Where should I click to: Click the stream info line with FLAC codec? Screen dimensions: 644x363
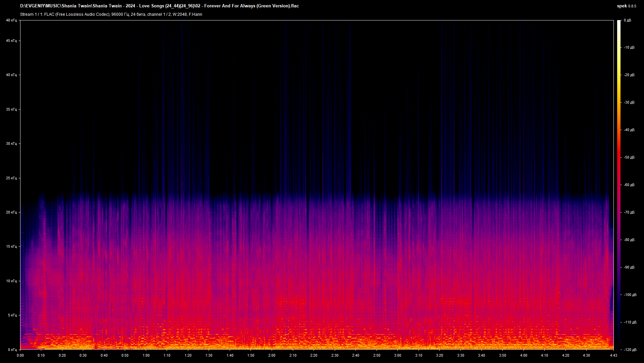(x=111, y=14)
